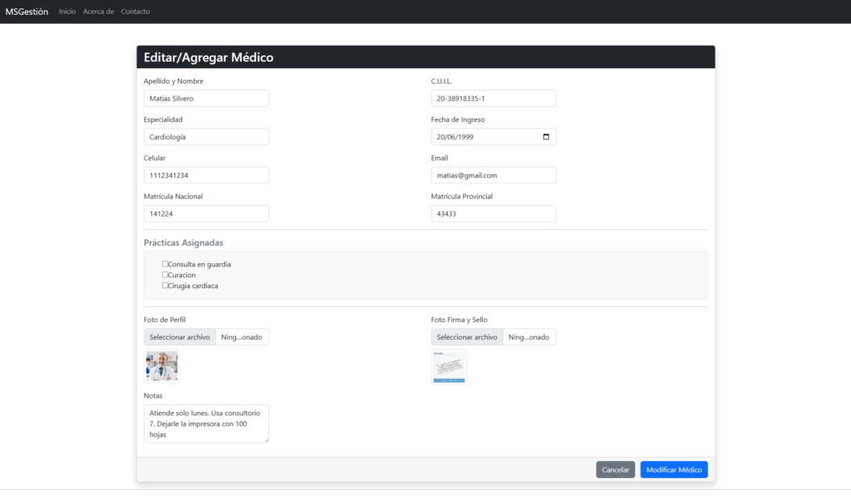The width and height of the screenshot is (851, 504).
Task: Click the Modificar Médico button
Action: 673,470
